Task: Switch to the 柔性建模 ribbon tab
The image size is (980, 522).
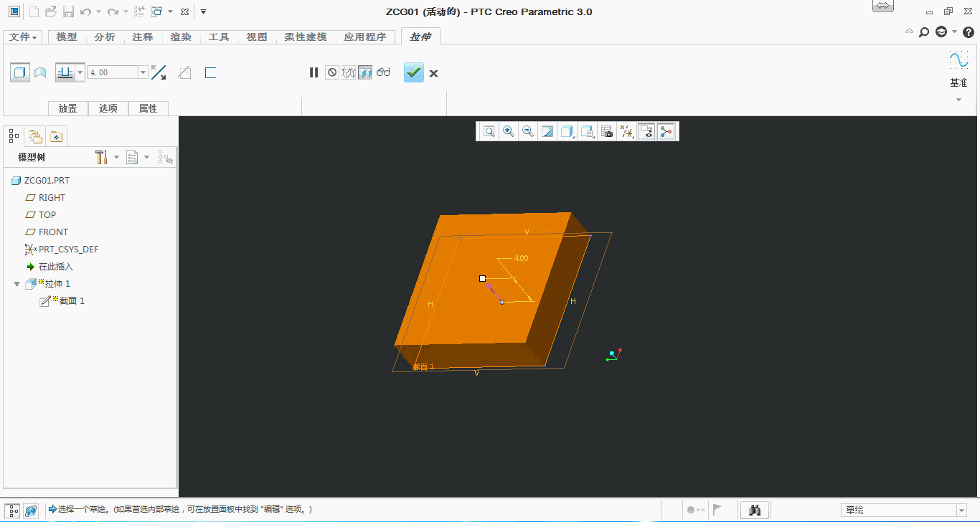Action: pos(306,37)
